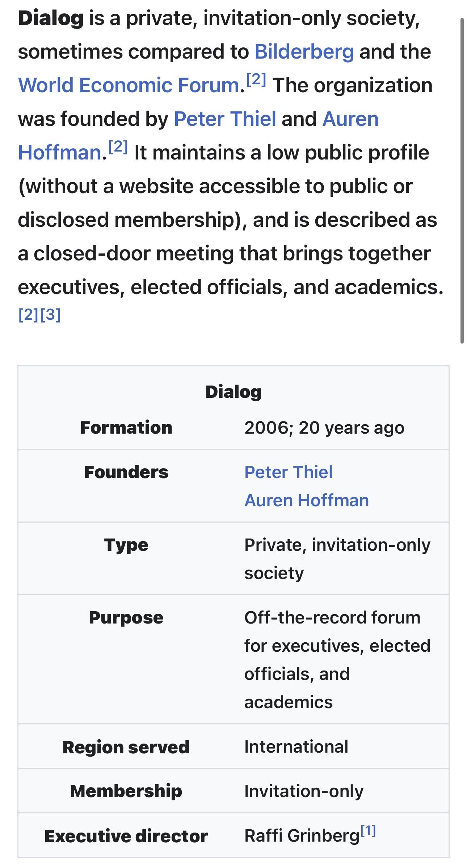
Task: Tap citation [2] after Hoffman's name in paragraph
Action: (118, 146)
